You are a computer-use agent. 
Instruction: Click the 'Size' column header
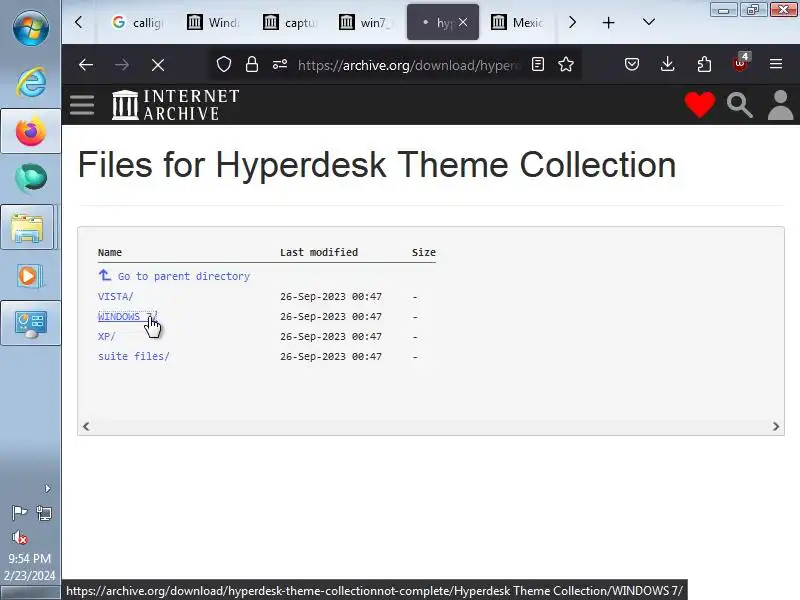click(424, 252)
